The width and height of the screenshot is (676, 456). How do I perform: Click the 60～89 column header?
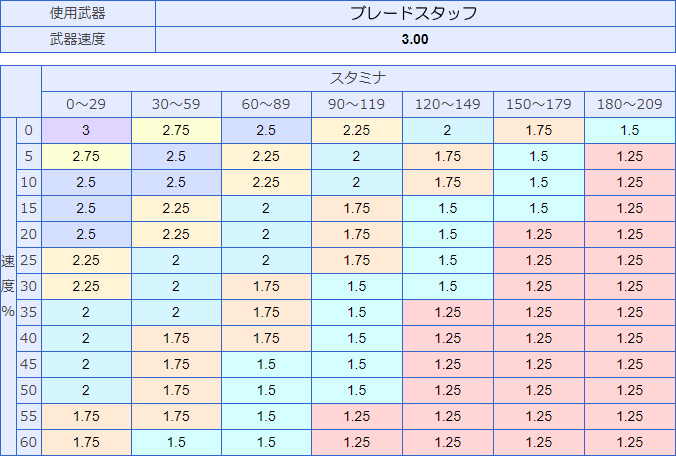point(266,104)
